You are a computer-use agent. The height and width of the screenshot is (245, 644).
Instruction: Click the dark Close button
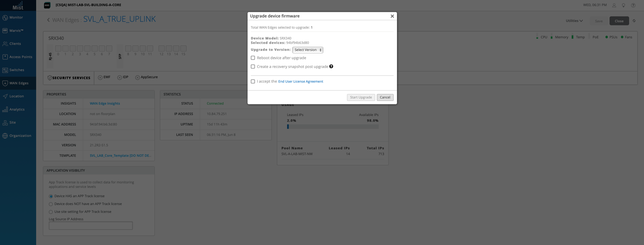619,21
